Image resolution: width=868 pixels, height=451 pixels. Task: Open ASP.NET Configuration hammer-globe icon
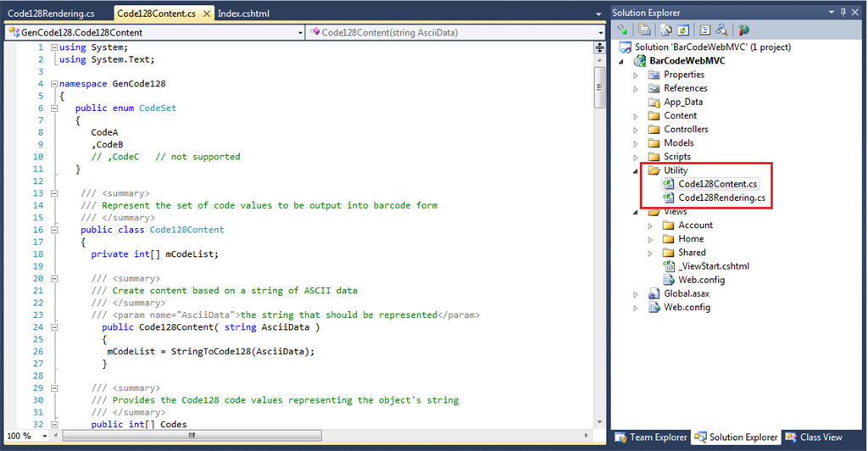(743, 30)
